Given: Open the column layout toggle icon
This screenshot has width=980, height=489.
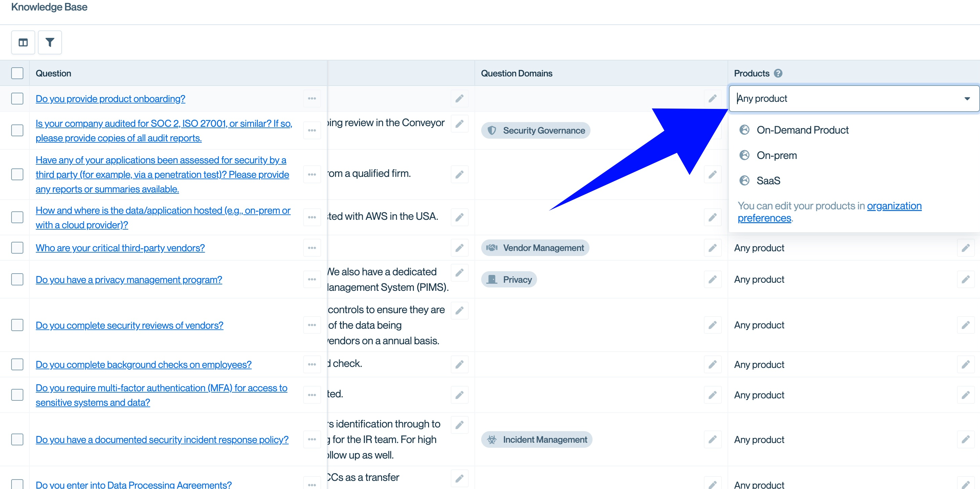Looking at the screenshot, I should 23,42.
